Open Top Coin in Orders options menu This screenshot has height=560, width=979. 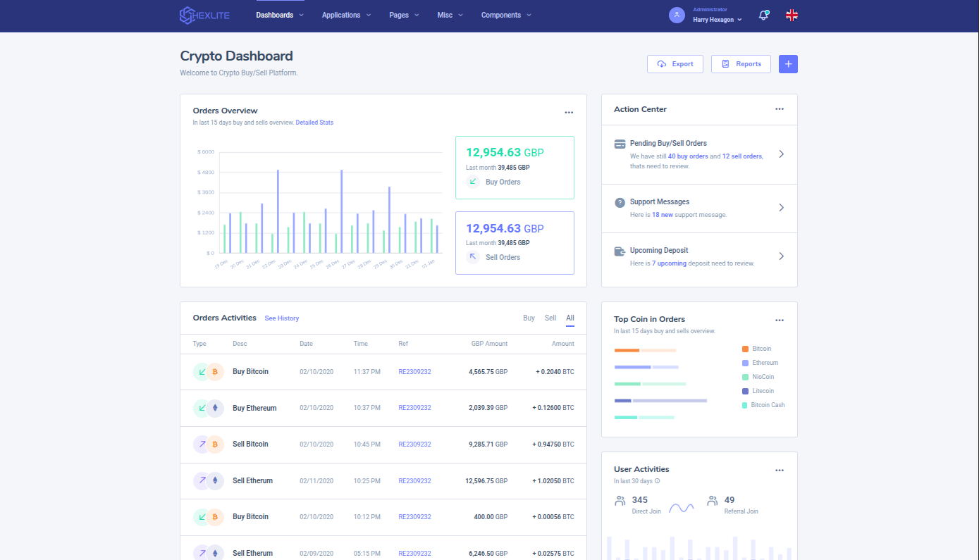[x=779, y=320]
